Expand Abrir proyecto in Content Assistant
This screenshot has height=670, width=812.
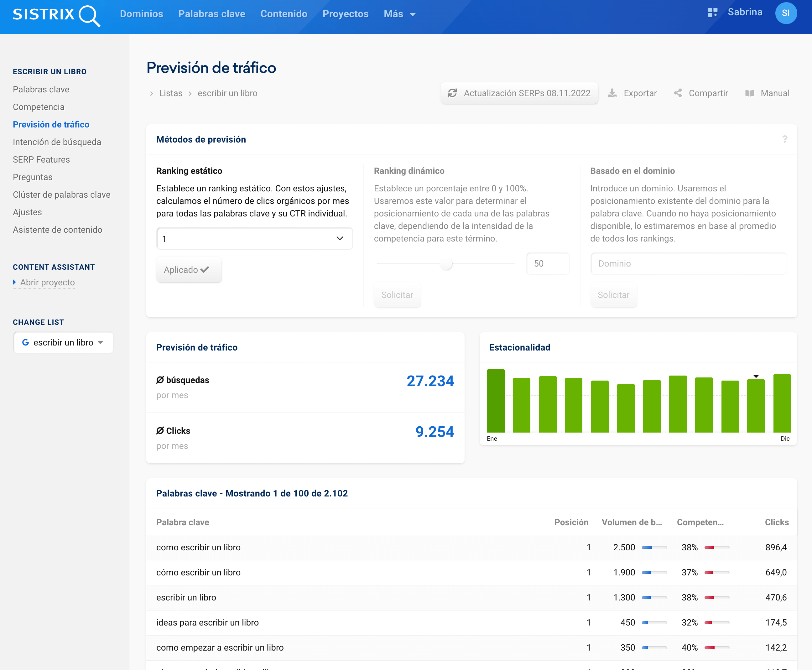pos(47,282)
